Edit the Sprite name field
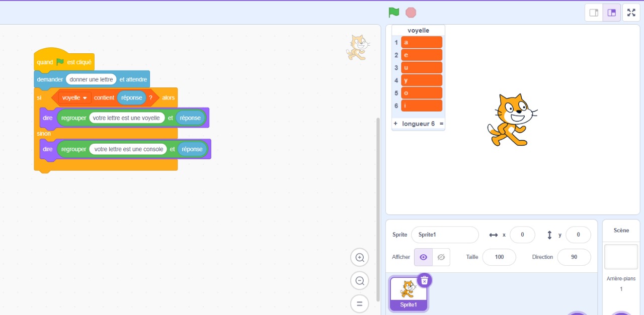This screenshot has width=644, height=315. point(444,235)
